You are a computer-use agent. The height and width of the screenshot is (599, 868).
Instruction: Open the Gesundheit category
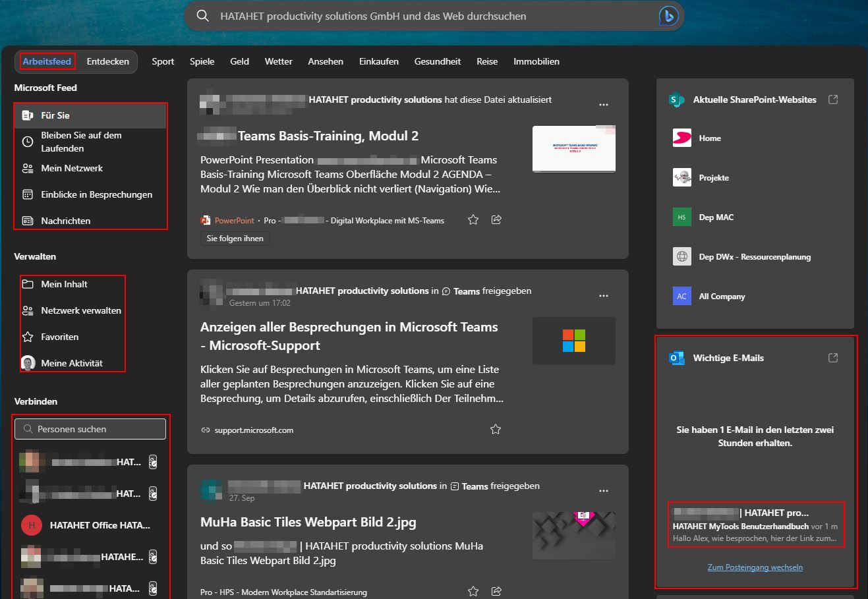[x=438, y=61]
